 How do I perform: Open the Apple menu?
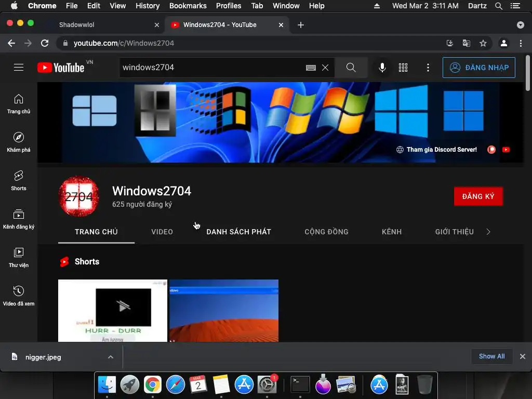14,6
